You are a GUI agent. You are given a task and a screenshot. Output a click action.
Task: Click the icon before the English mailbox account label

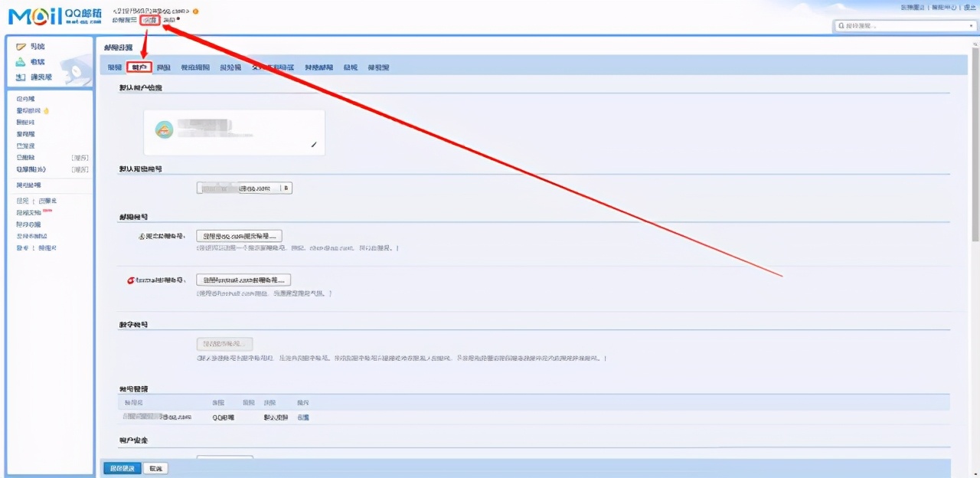(x=142, y=237)
